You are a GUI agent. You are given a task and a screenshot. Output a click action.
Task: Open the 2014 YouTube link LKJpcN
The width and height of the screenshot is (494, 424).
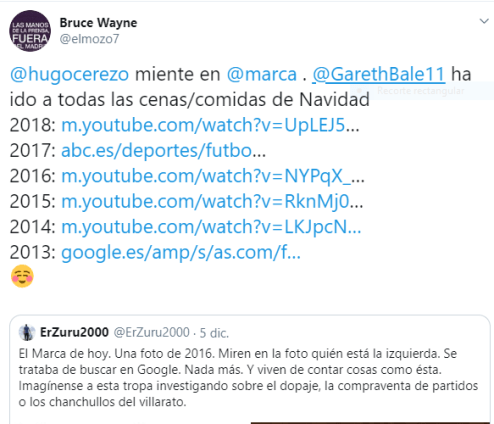point(211,227)
